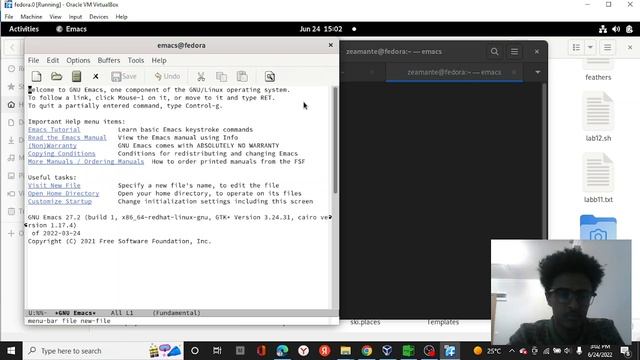
Task: Open the Emacs Help menu
Action: [159, 60]
